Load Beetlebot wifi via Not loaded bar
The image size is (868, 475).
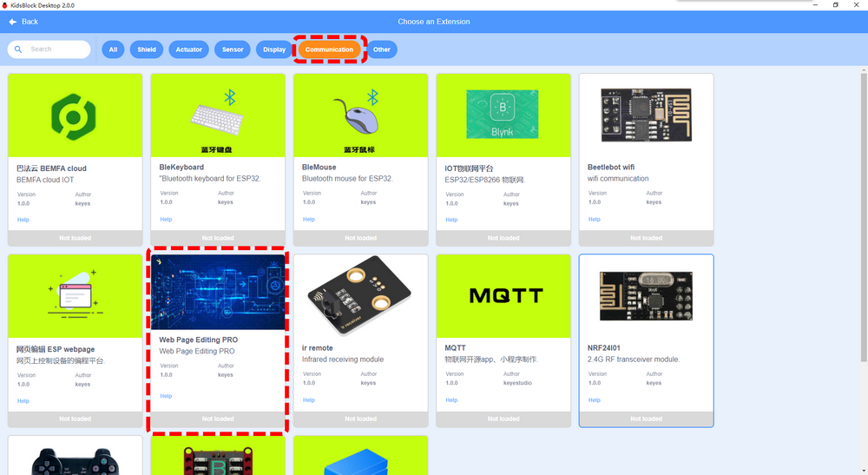647,238
